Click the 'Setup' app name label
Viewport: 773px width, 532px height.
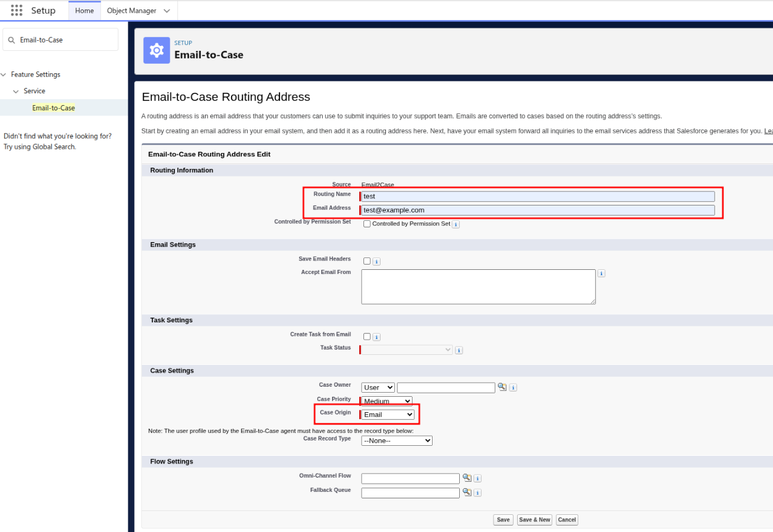click(43, 11)
